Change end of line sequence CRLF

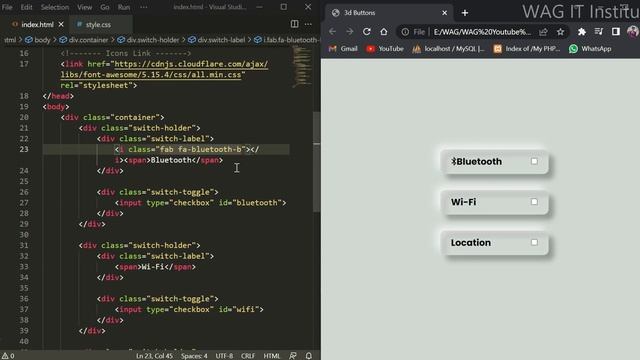(x=248, y=356)
